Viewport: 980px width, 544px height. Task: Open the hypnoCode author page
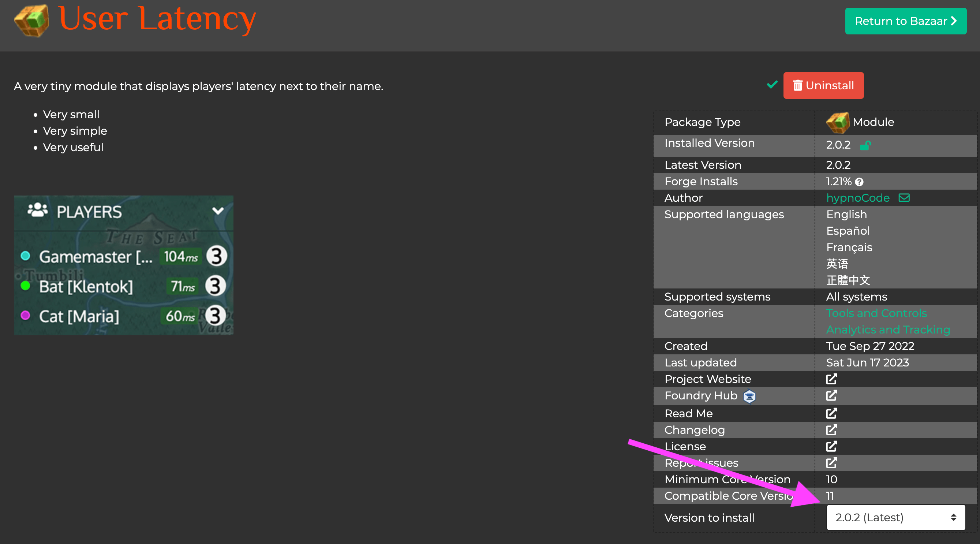(x=858, y=198)
